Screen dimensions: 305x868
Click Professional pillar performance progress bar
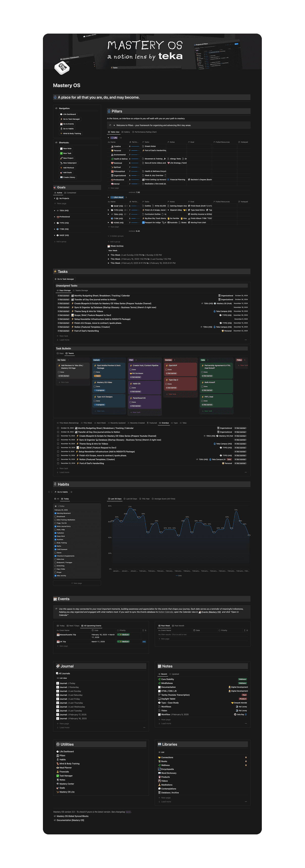tap(136, 180)
